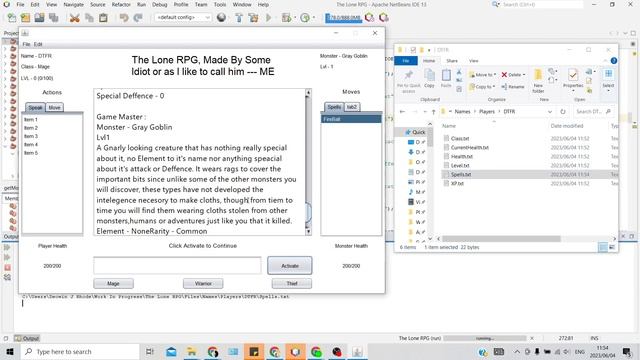The height and width of the screenshot is (360, 640).
Task: Click Windows Start button on taskbar
Action: [x=9, y=351]
